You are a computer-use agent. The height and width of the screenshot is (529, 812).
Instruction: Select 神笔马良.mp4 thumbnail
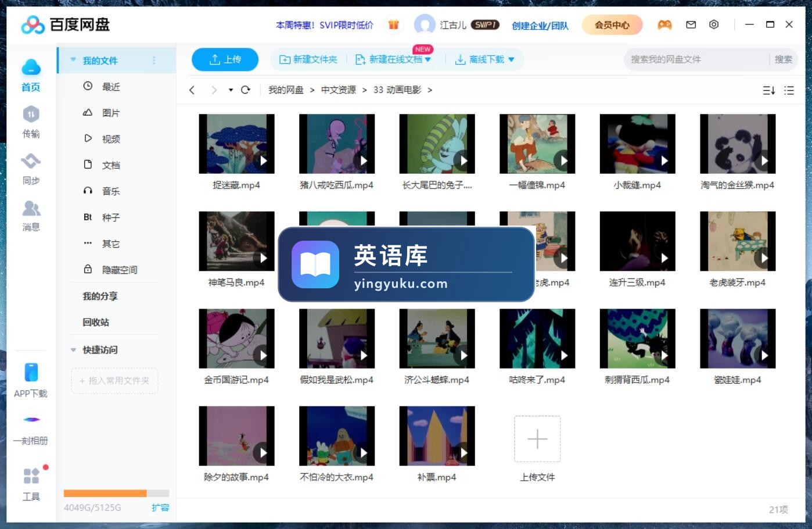coord(236,241)
